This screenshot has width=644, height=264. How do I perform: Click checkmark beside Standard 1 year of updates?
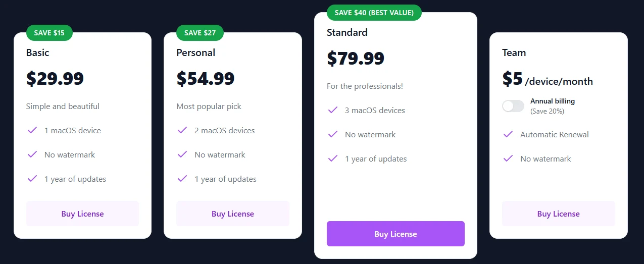[333, 159]
